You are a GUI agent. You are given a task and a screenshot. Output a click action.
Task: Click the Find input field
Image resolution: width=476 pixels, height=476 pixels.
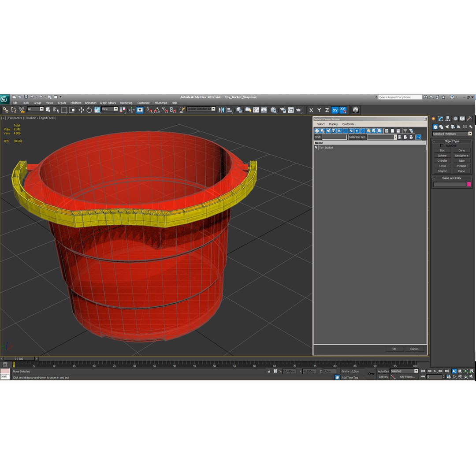[x=334, y=137]
